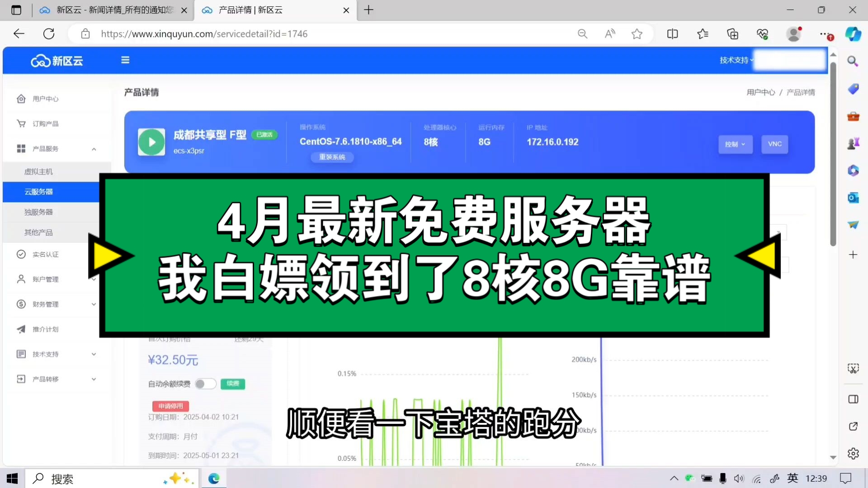Open the 技术支持 header dropdown
This screenshot has width=868, height=488.
[x=736, y=60]
